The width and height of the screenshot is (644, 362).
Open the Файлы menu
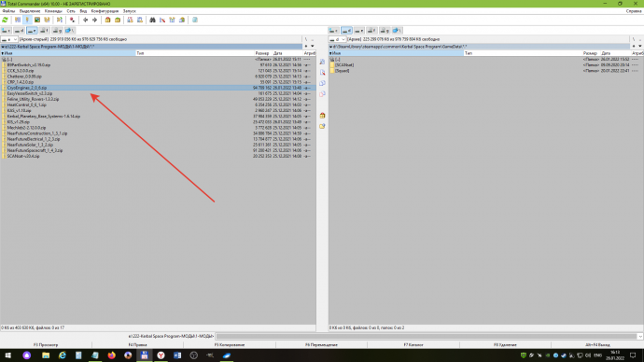8,11
